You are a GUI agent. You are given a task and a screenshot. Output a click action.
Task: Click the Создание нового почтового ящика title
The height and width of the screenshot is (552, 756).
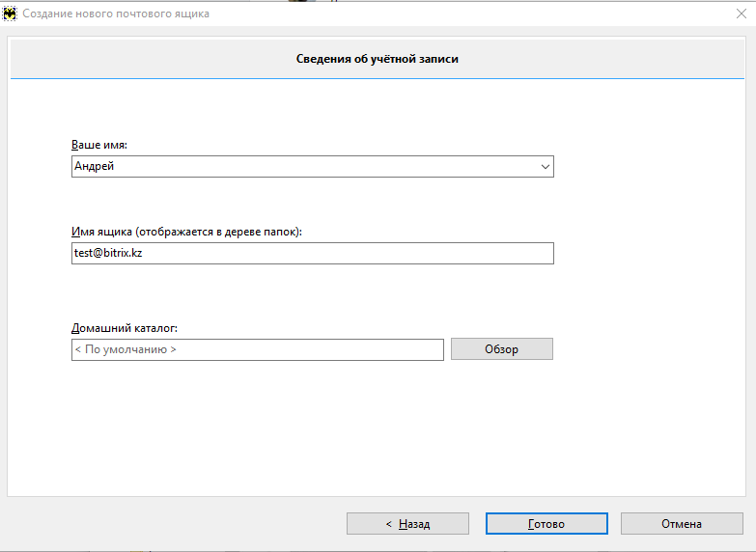[x=116, y=14]
